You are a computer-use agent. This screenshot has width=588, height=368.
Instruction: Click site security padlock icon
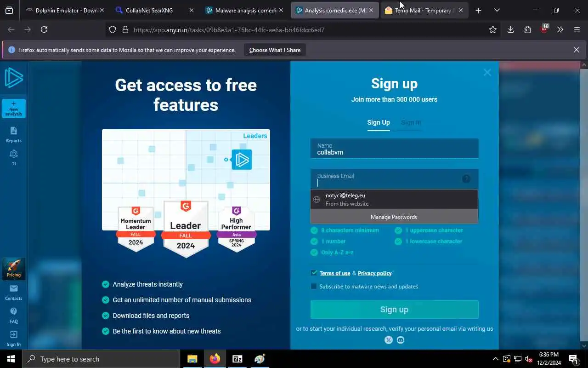tap(125, 29)
